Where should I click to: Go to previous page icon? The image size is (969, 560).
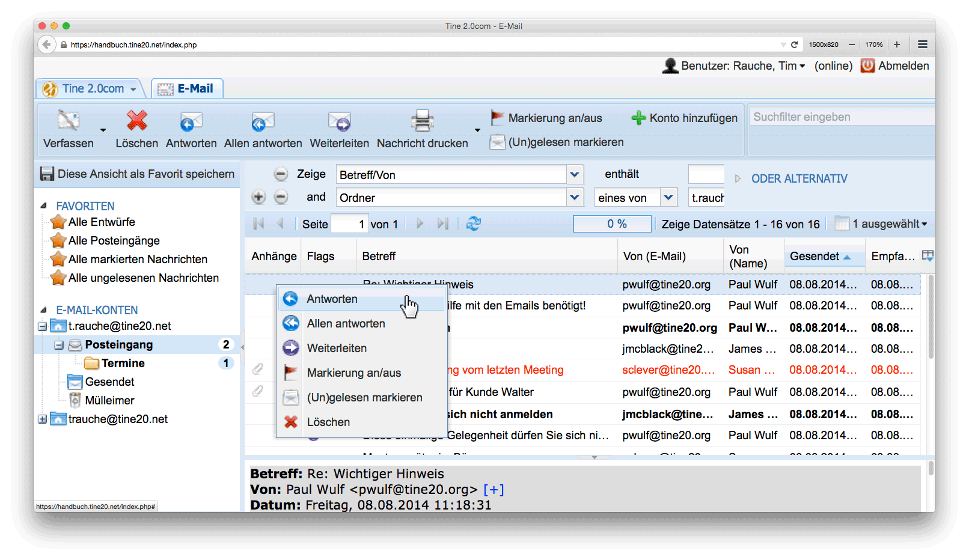point(280,224)
